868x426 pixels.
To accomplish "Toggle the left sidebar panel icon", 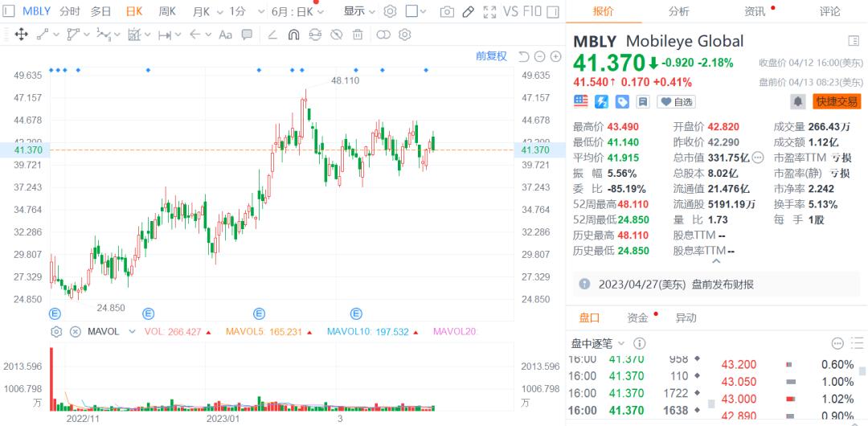I will [10, 11].
